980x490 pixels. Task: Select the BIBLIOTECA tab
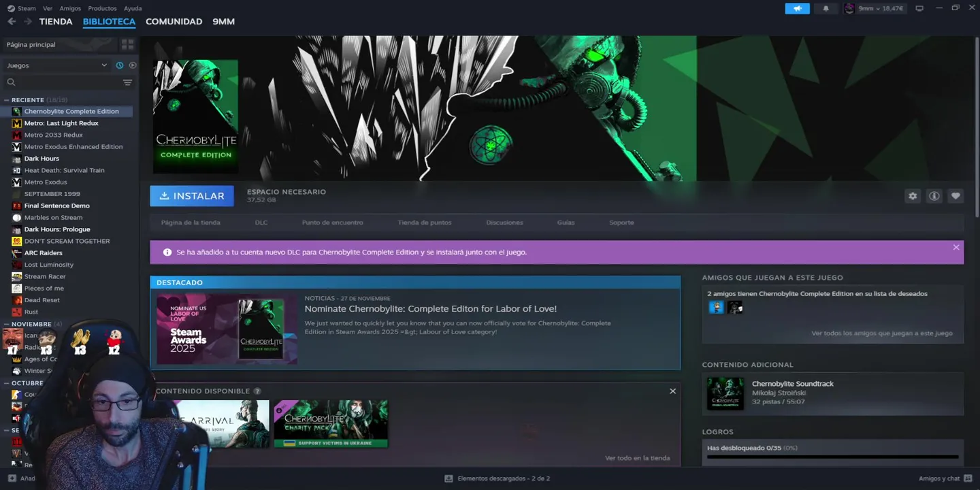(109, 22)
